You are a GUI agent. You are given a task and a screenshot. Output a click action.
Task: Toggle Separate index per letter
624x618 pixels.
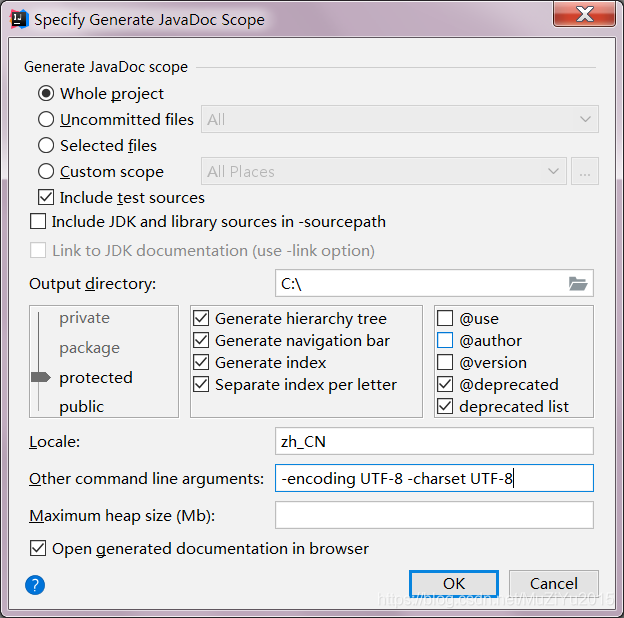[201, 384]
